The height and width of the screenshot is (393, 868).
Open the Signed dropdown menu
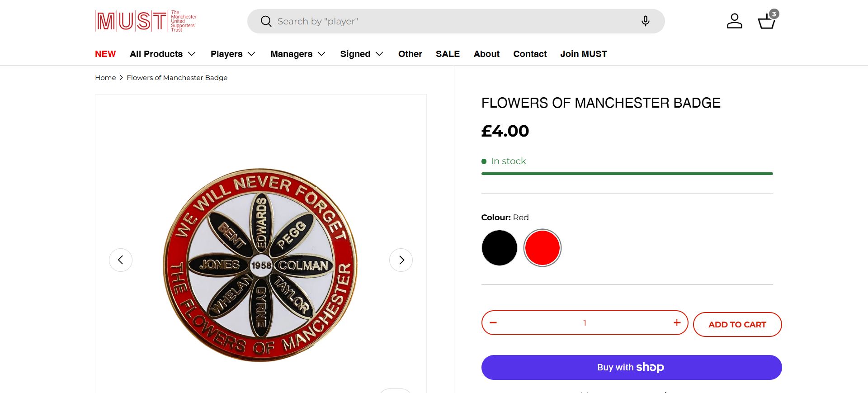[x=362, y=54]
